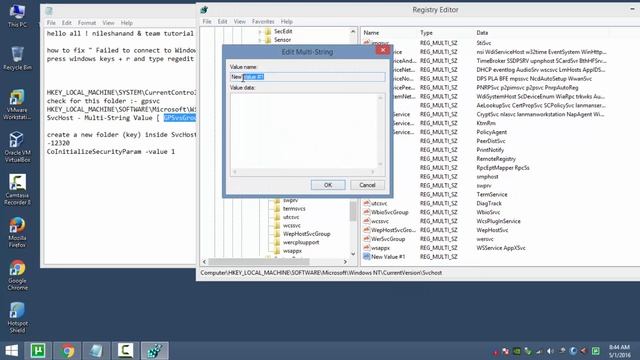Open Registry Editor View menu

[240, 22]
